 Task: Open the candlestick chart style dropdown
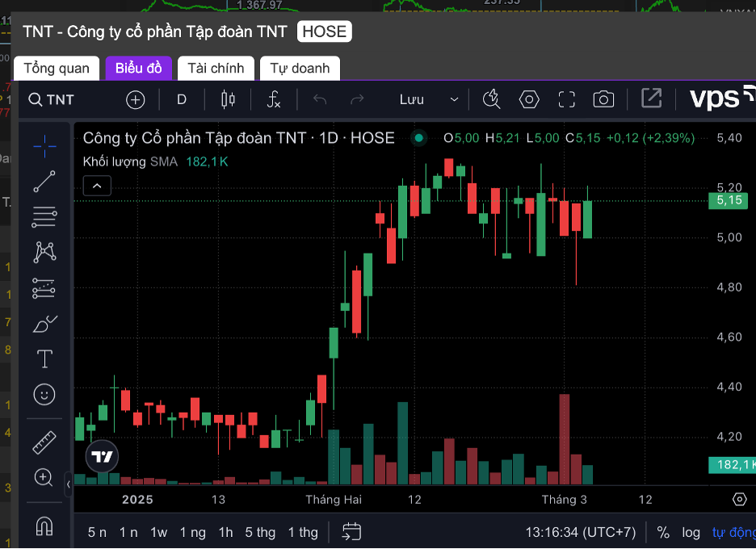[228, 99]
